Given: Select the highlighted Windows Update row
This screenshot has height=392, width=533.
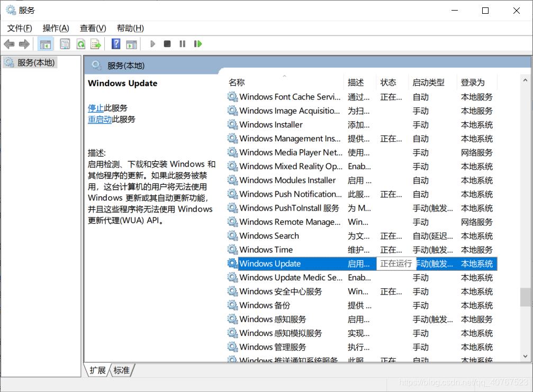Looking at the screenshot, I should [362, 263].
